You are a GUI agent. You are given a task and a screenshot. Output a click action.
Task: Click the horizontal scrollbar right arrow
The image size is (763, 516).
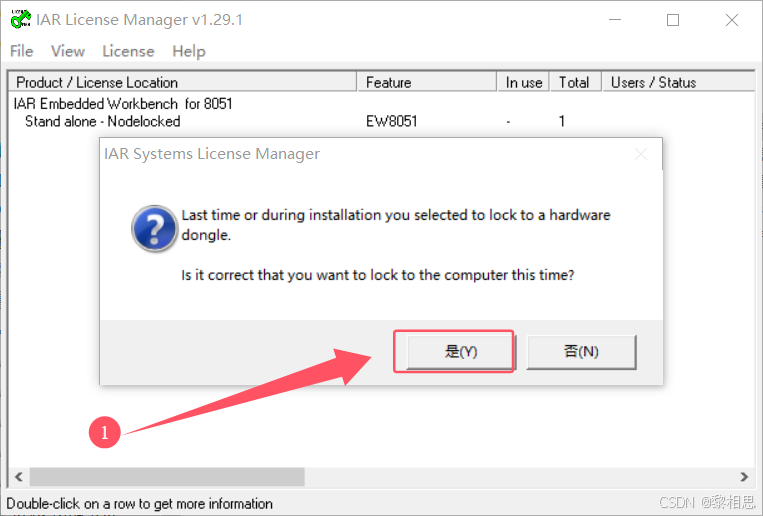click(x=744, y=477)
